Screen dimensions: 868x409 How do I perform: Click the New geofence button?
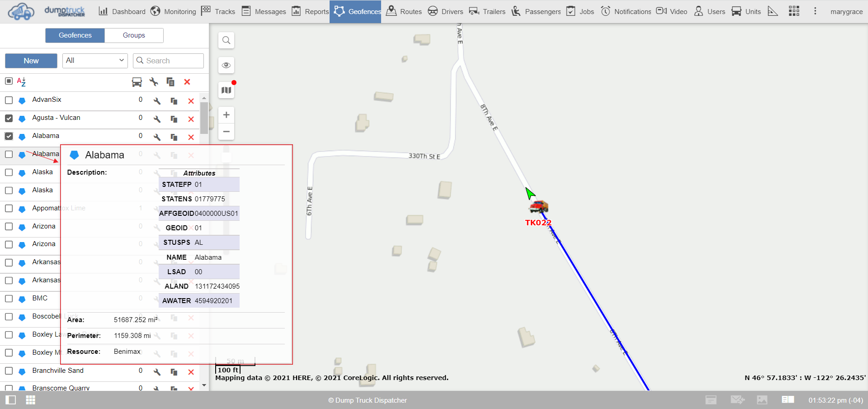pyautogui.click(x=31, y=61)
